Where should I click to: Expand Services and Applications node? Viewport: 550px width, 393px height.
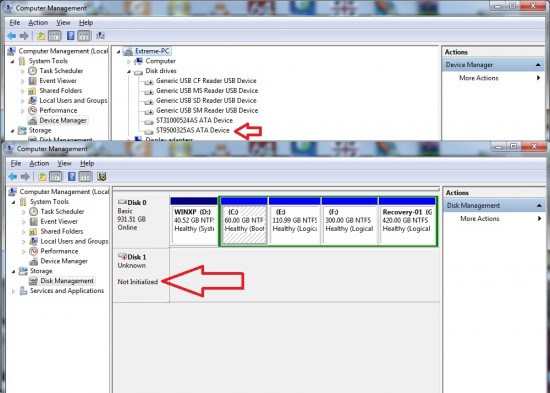[x=13, y=291]
